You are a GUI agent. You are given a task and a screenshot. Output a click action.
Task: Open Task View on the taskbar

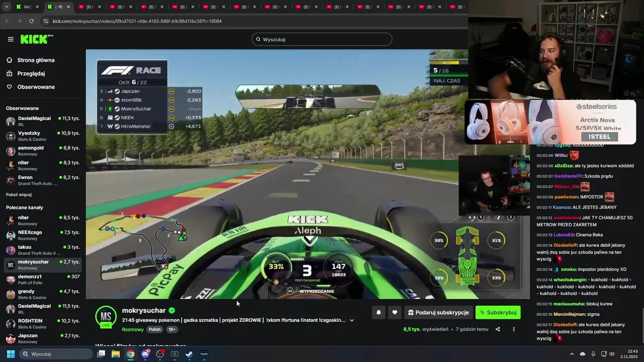[x=101, y=354]
